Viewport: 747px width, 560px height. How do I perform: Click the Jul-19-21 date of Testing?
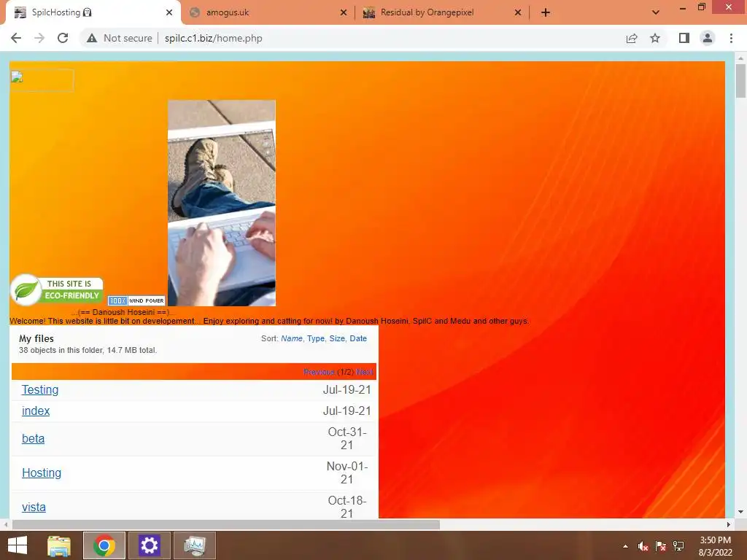pos(347,389)
